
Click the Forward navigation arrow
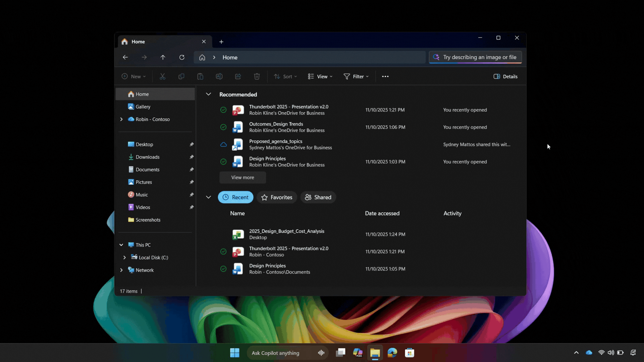pos(144,57)
